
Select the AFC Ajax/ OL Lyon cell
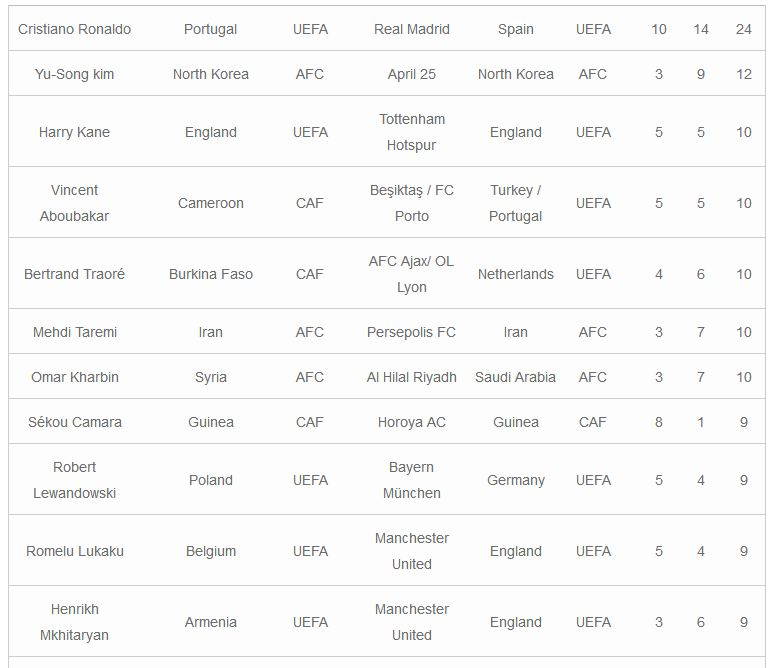tap(411, 274)
